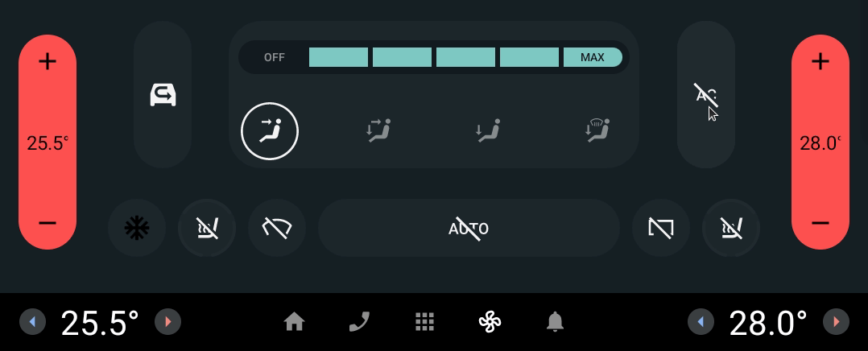This screenshot has height=351, width=868.
Task: Select face-level airflow mode
Action: pyautogui.click(x=270, y=131)
